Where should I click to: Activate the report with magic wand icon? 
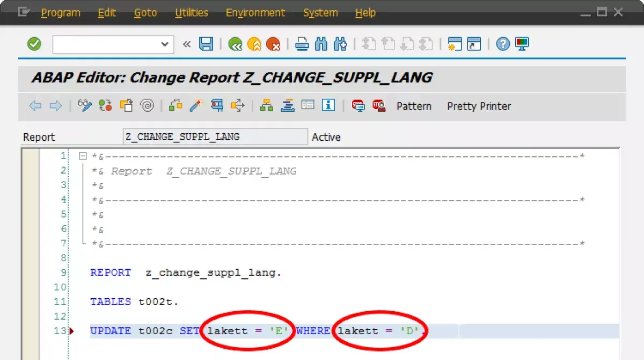pos(196,105)
